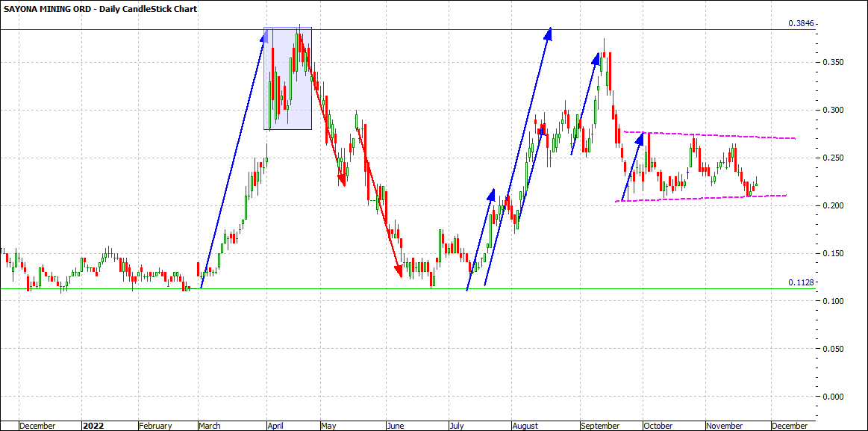The width and height of the screenshot is (868, 431).
Task: Click the April month label
Action: (276, 426)
